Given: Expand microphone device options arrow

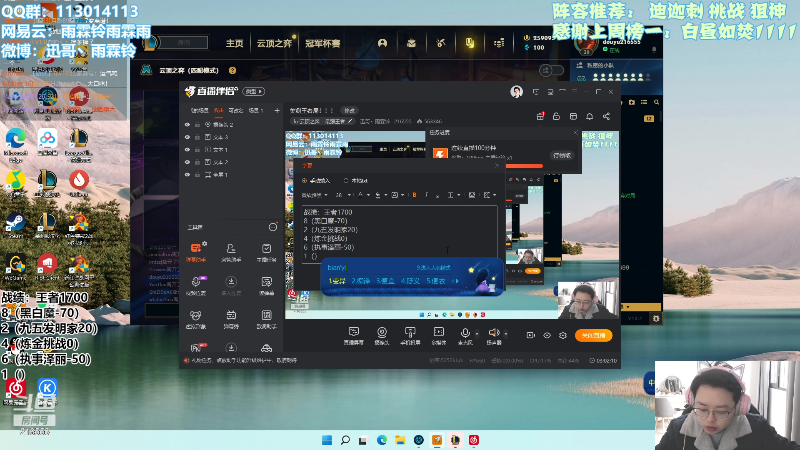Looking at the screenshot, I should (477, 334).
